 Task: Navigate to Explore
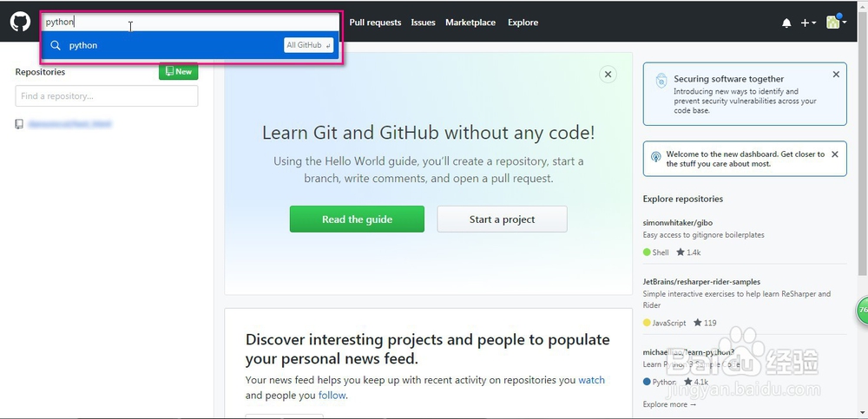(523, 23)
